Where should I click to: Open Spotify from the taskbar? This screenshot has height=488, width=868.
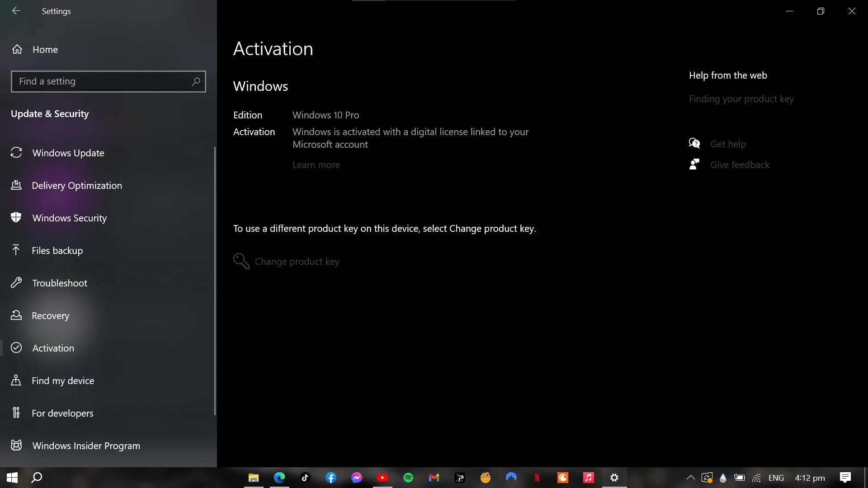coord(408,478)
